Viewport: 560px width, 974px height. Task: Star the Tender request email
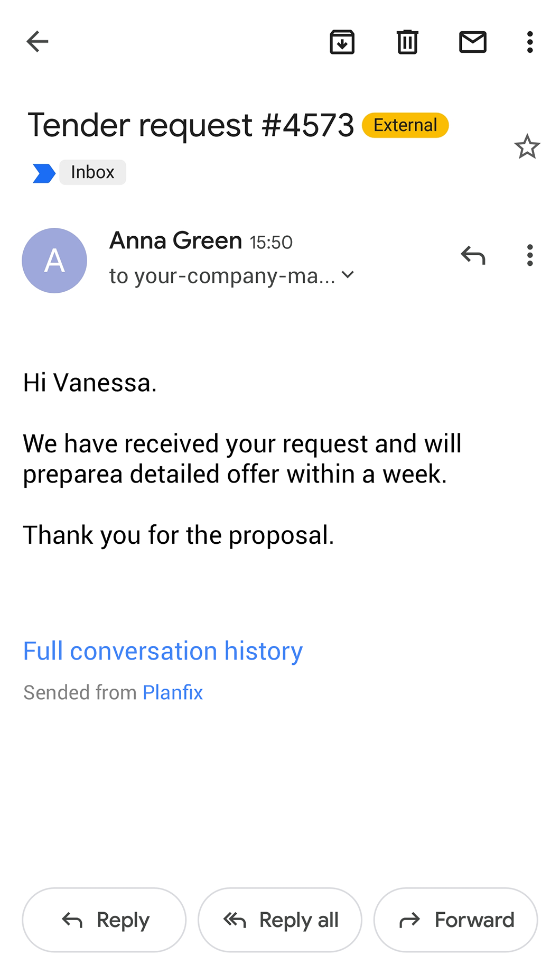(527, 147)
